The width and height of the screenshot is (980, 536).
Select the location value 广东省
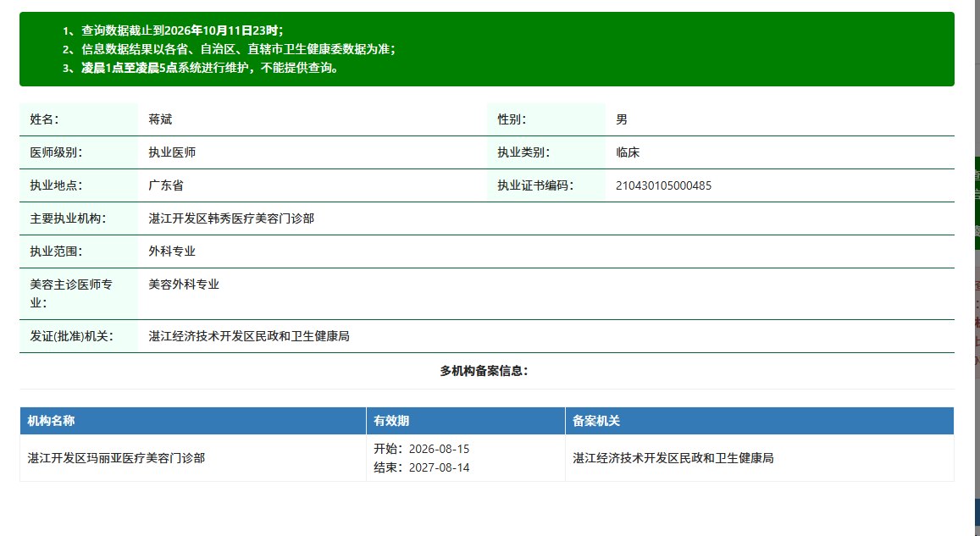pos(166,185)
